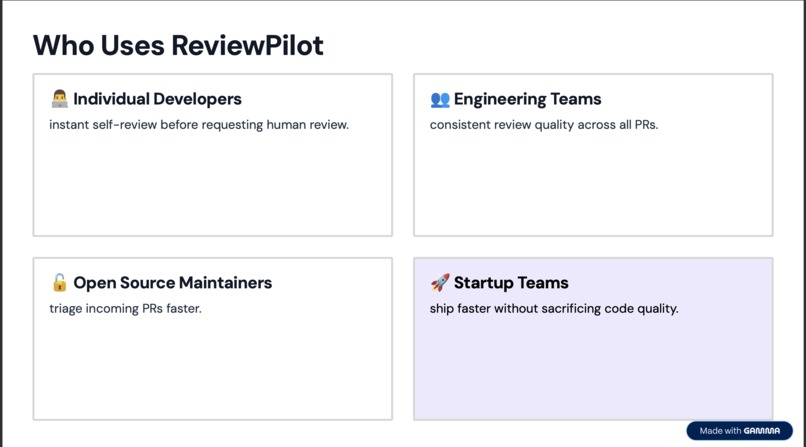Click the open padlock emoji icon
The image size is (806, 447).
point(60,283)
